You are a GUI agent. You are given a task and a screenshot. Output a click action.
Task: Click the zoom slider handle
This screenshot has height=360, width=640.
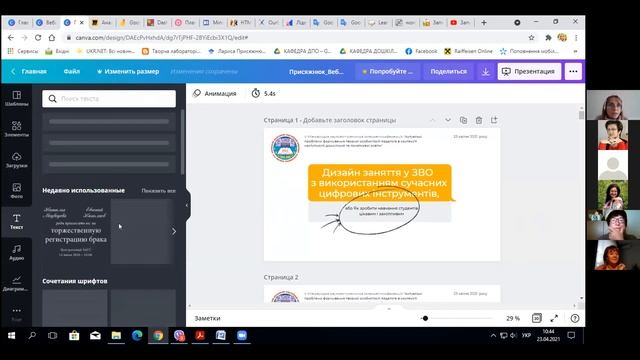coord(425,318)
